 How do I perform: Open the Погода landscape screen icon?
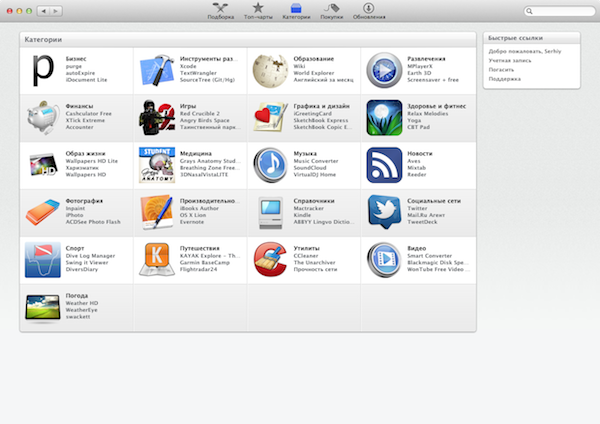pos(43,308)
